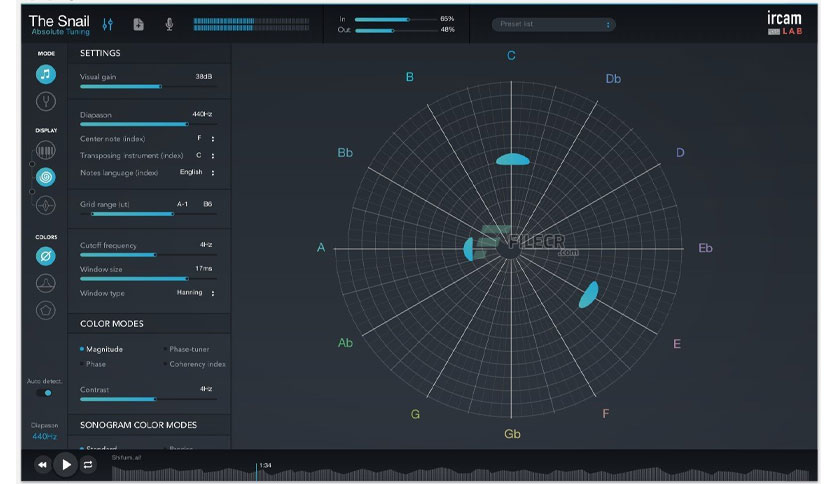836x484 pixels.
Task: Click the COLOR MODES section header
Action: tap(111, 324)
